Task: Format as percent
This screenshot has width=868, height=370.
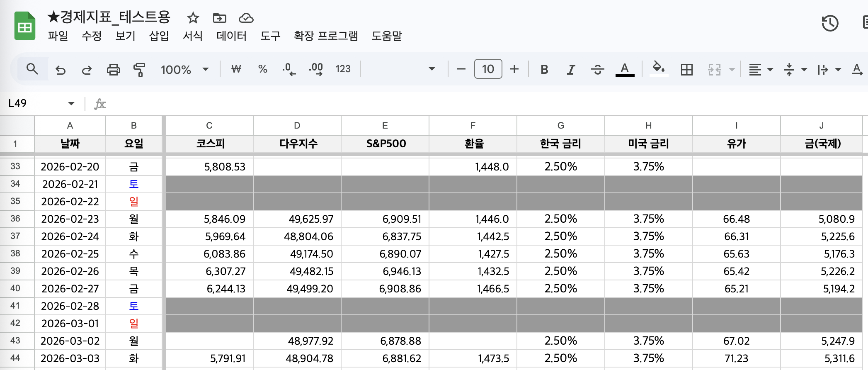Action: [x=262, y=69]
